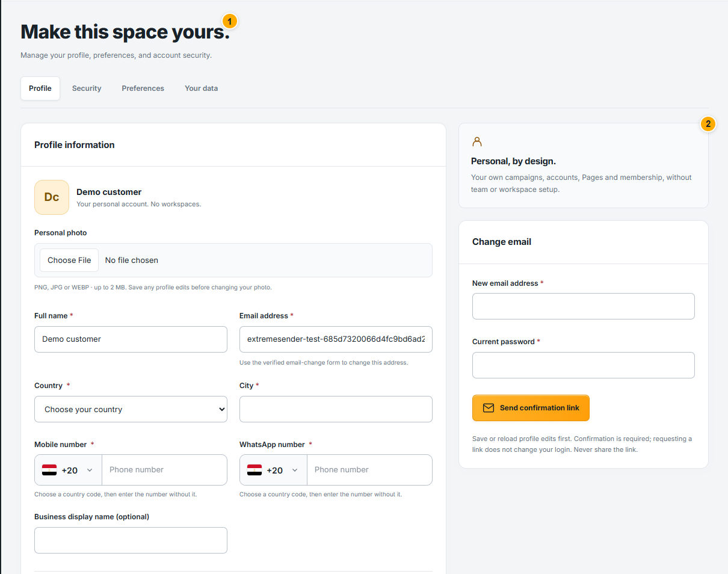Screen dimensions: 728x574
Task: Focus the Current password field
Action: click(x=584, y=365)
